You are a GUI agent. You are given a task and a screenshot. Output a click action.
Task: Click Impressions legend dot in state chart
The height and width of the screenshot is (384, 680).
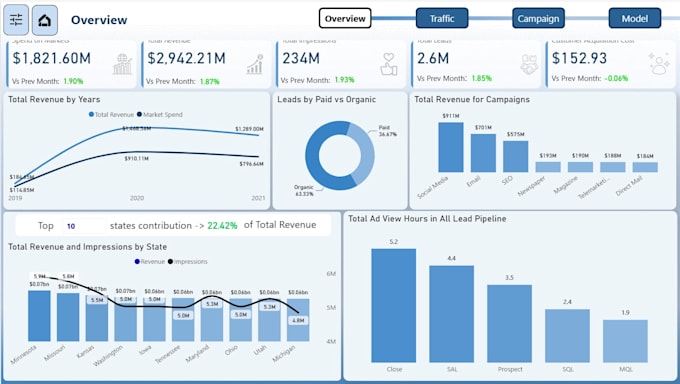coord(170,262)
